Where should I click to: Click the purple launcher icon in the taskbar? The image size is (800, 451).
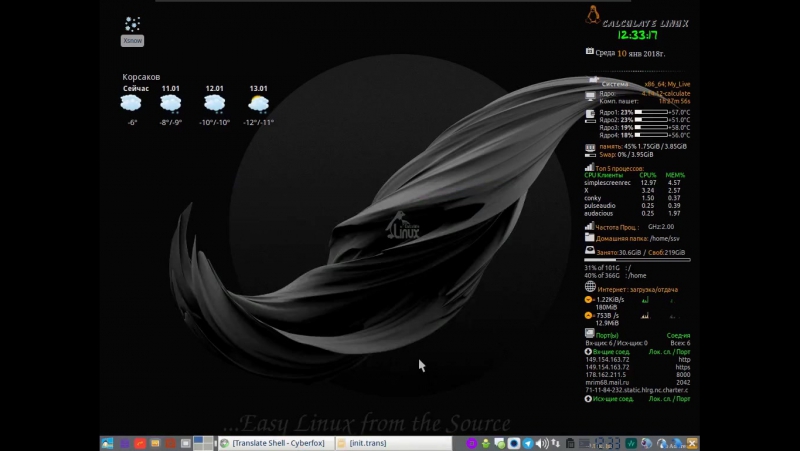tap(124, 442)
